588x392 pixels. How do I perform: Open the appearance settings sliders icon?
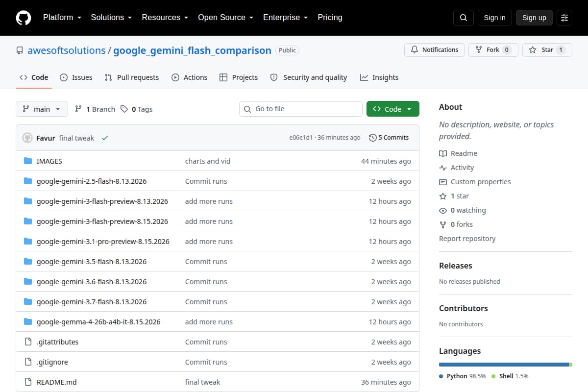point(564,18)
